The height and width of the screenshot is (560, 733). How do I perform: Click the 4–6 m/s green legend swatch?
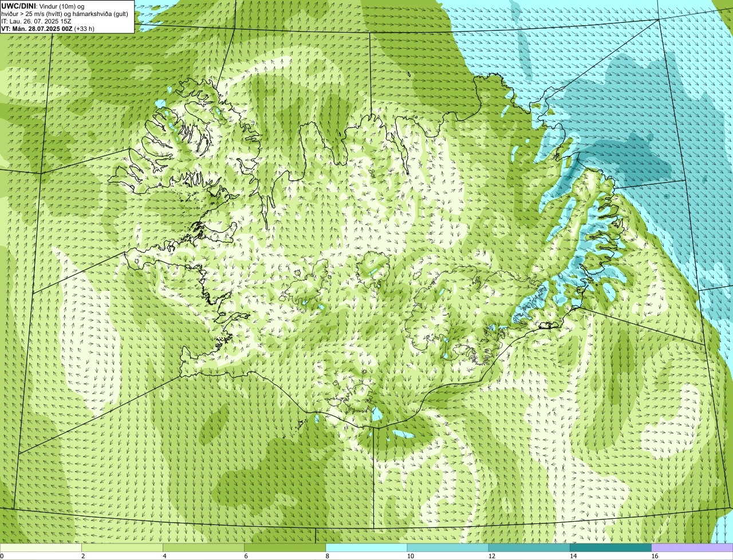tap(203, 548)
